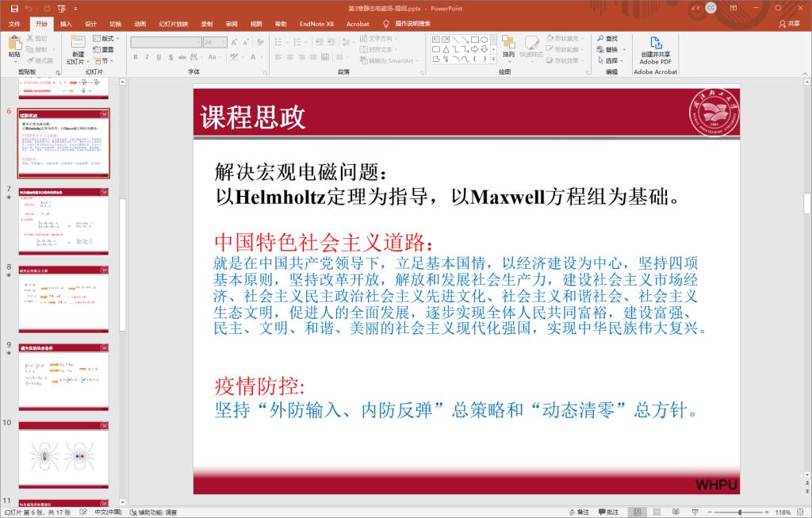Screen dimensions: 812x518
Task: Reset the slide with 重置 icon
Action: [x=104, y=49]
